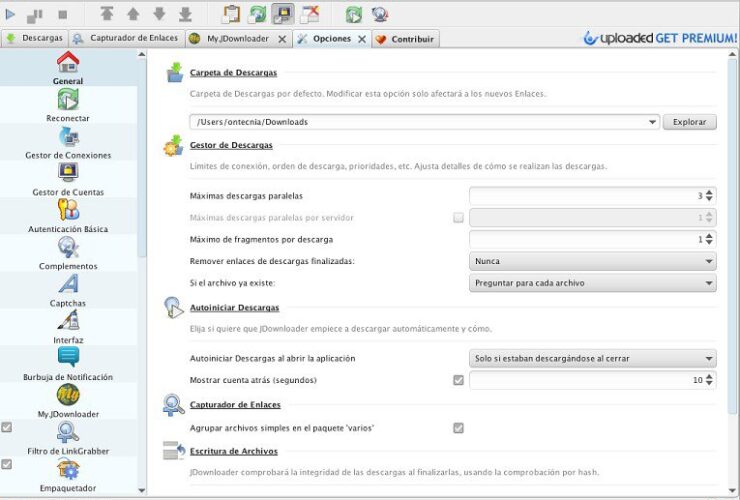This screenshot has width=740, height=500.
Task: Toggle the highlighted premium monitor icon
Action: pyautogui.click(x=283, y=14)
